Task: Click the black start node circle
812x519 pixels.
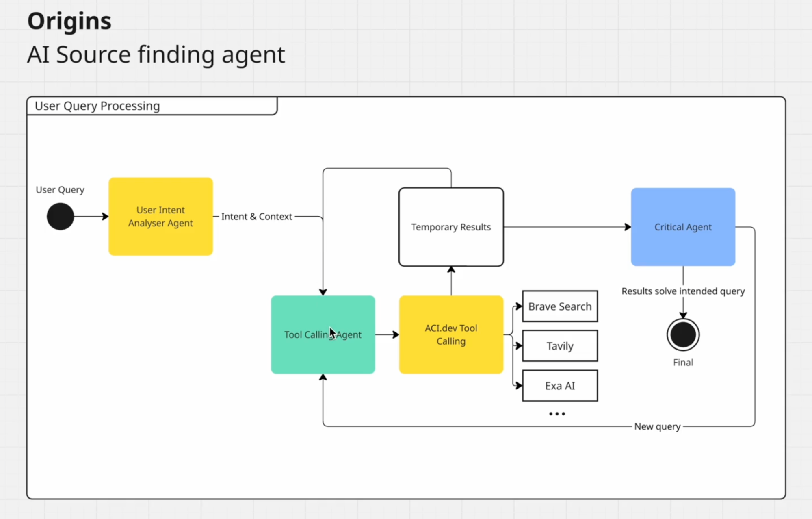Action: pos(60,216)
